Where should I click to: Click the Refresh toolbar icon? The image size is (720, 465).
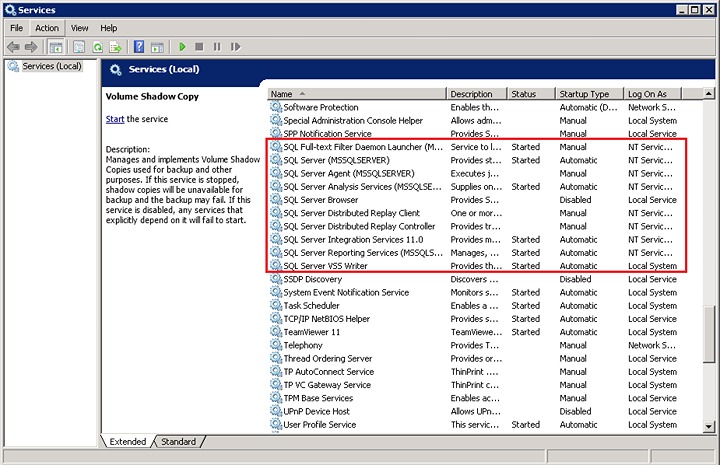pos(98,47)
